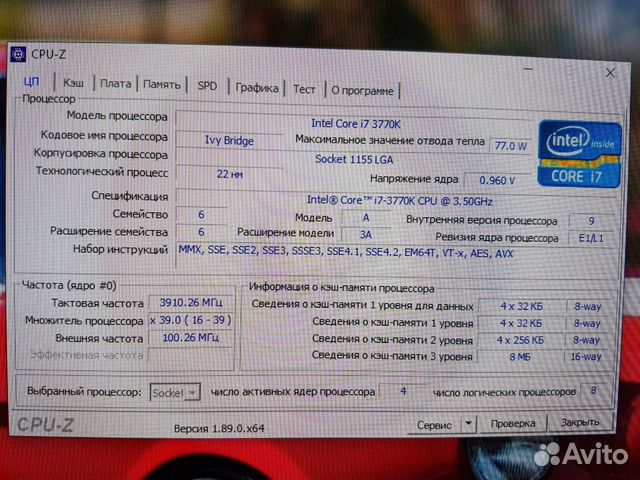Click the 22 нм technology value
640x480 pixels.
(x=229, y=174)
